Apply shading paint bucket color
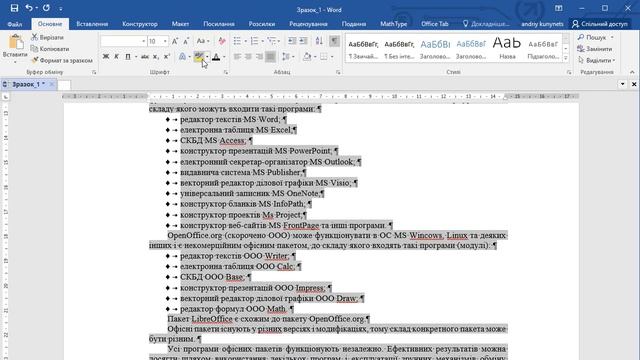This screenshot has width=640, height=360. tap(307, 57)
